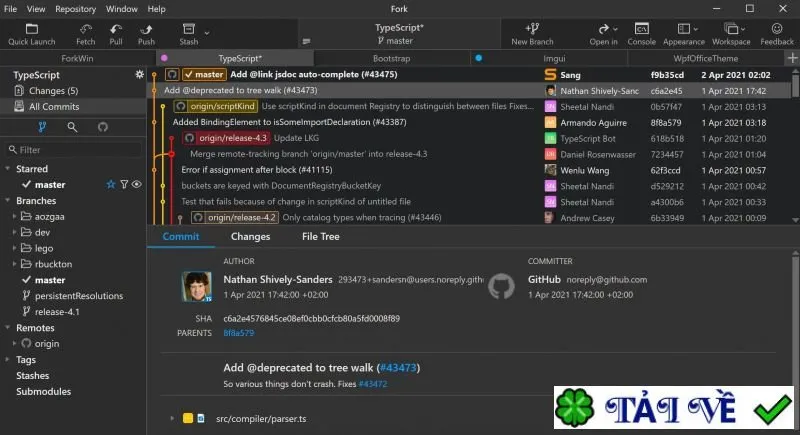Click the origin/release-4.3 branch label
This screenshot has height=435, width=800.
pyautogui.click(x=226, y=138)
